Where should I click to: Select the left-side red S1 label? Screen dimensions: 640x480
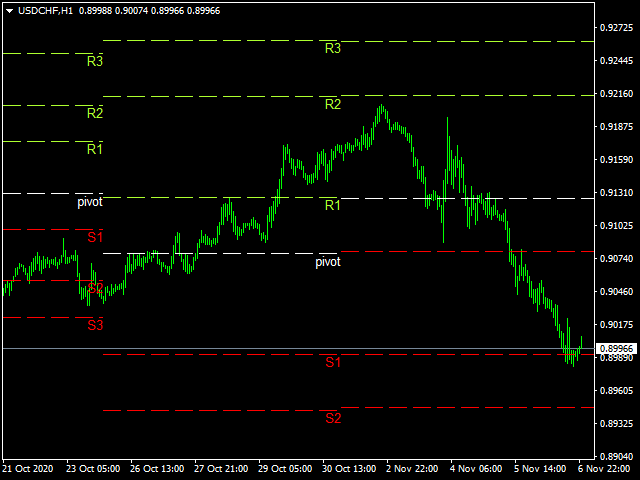tap(95, 237)
